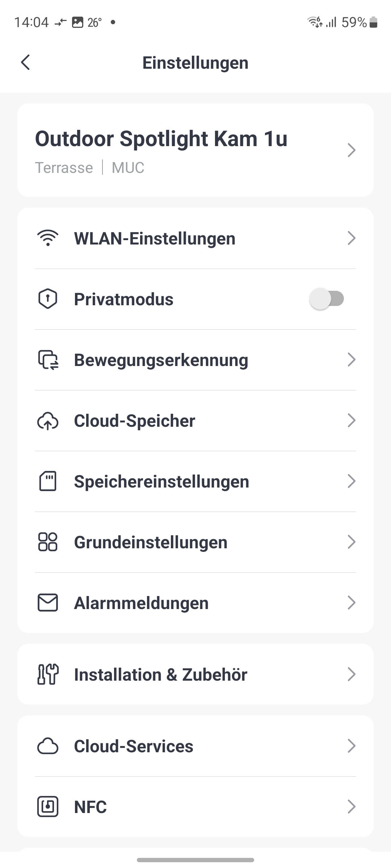
Task: Open the chevron beside WLAN-Einstellungen
Action: (351, 238)
